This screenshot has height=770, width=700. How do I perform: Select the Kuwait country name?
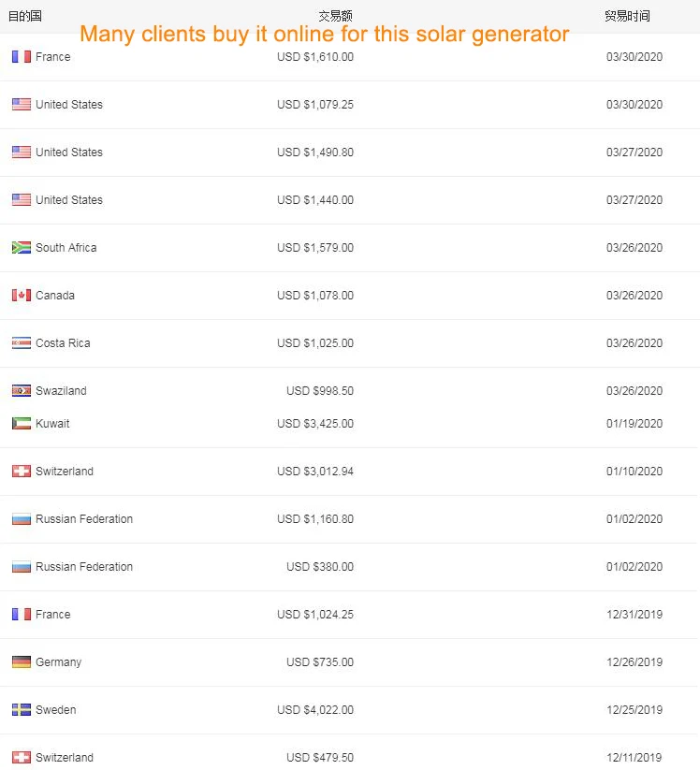click(52, 424)
